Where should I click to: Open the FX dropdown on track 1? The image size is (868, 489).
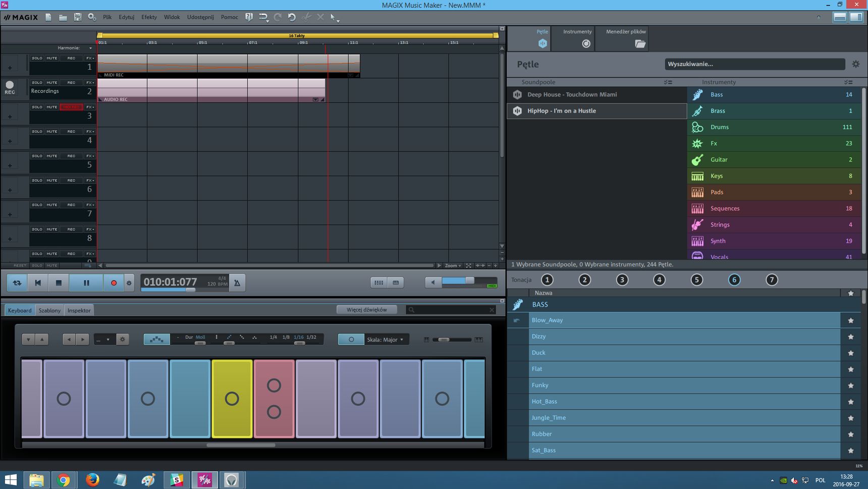tap(90, 58)
